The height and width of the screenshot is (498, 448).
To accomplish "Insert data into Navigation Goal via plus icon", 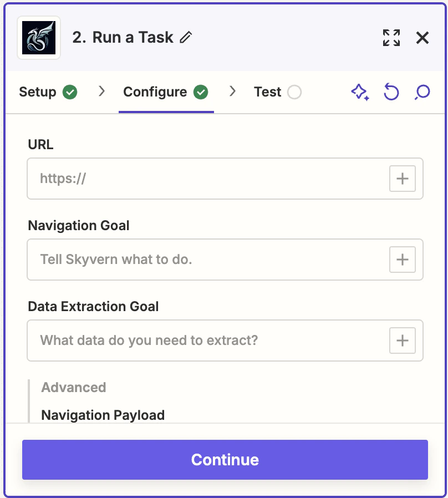I will [403, 260].
